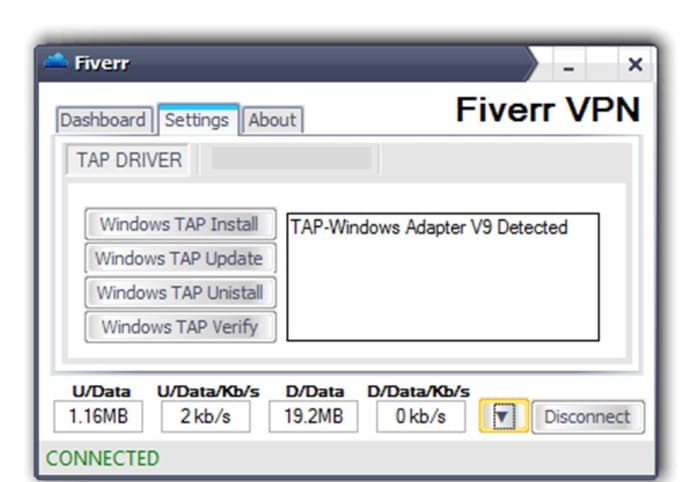Click the Windows TAP Install button
The image size is (680, 482).
click(x=180, y=224)
